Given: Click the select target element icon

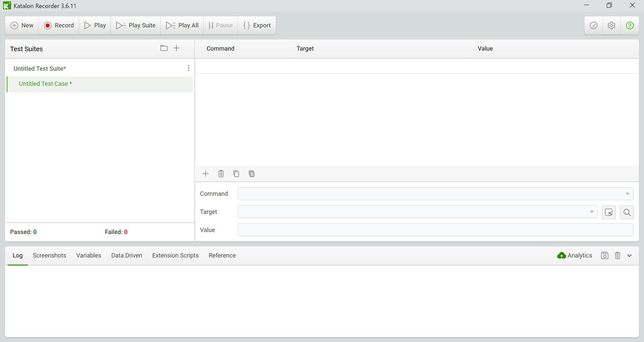Looking at the screenshot, I should [609, 212].
